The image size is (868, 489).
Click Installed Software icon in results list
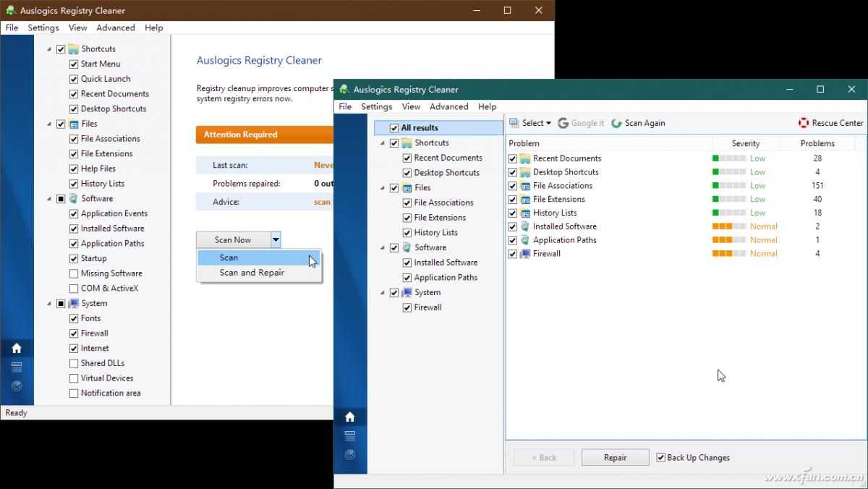(x=525, y=226)
